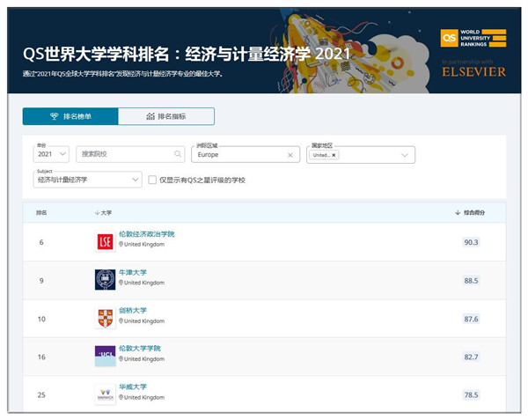Click the chart icon in 排名指标 tab
The width and height of the screenshot is (528, 420).
click(x=150, y=116)
